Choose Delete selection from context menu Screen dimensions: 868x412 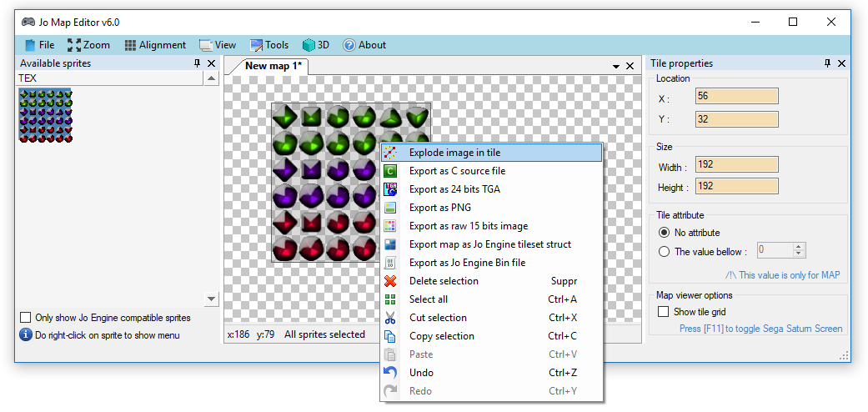(492, 281)
